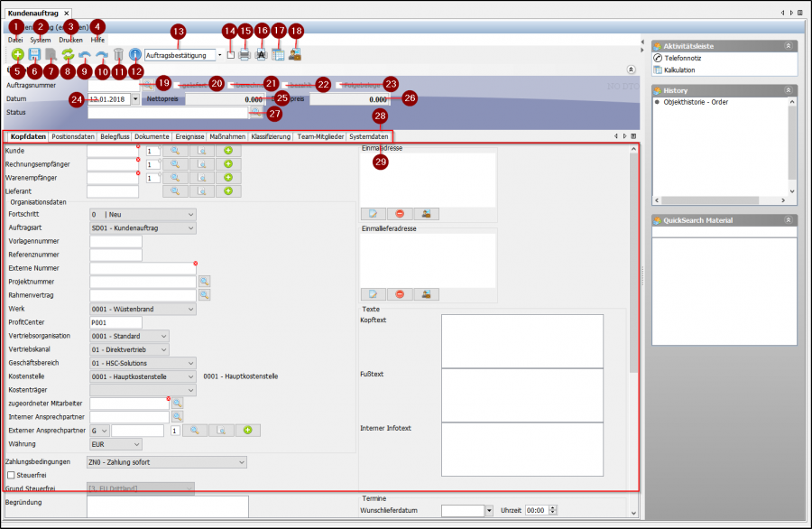Screen dimensions: 812x529
Task: Click the blue floppy disk save icon
Action: pyautogui.click(x=34, y=55)
